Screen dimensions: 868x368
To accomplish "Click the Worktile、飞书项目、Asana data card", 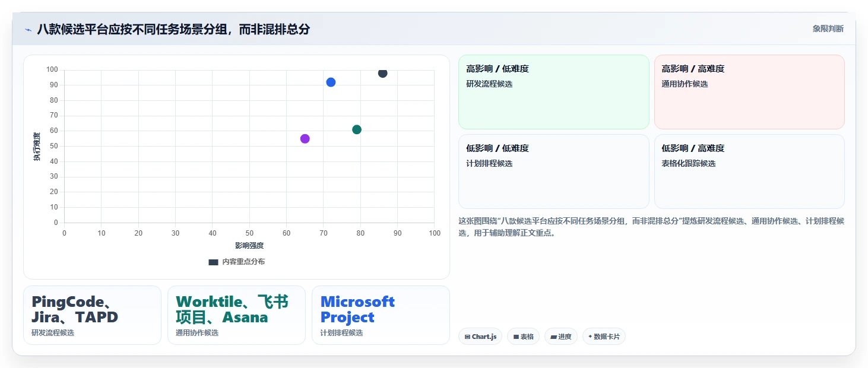I will pyautogui.click(x=236, y=315).
